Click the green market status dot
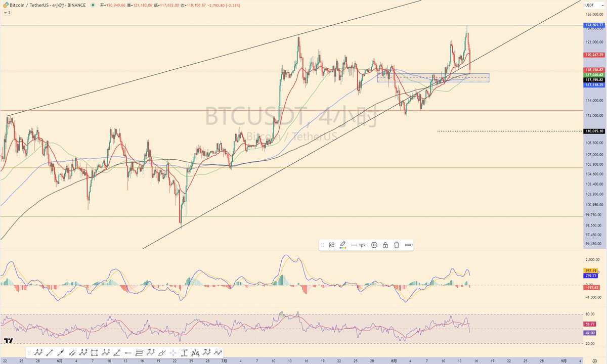 93,5
